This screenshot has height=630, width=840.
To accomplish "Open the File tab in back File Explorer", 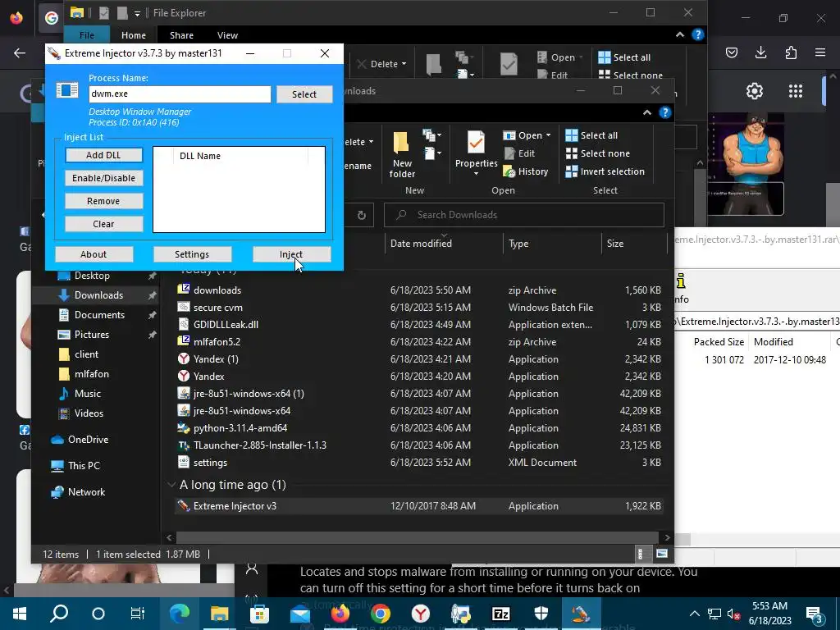I will [x=87, y=34].
